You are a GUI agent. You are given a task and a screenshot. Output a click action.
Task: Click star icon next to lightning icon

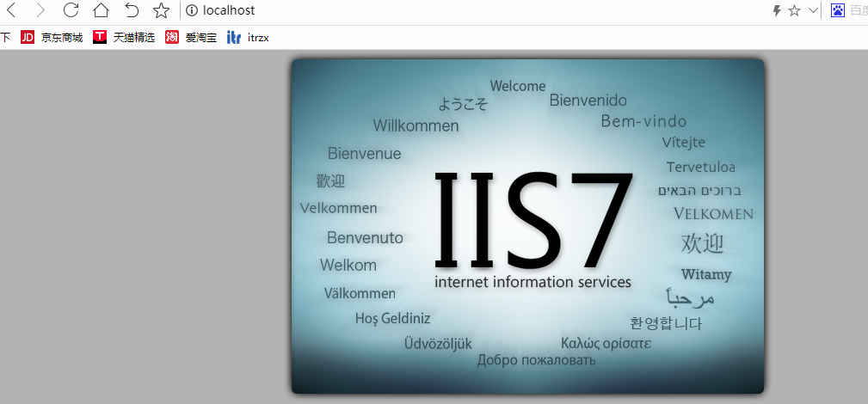(794, 10)
